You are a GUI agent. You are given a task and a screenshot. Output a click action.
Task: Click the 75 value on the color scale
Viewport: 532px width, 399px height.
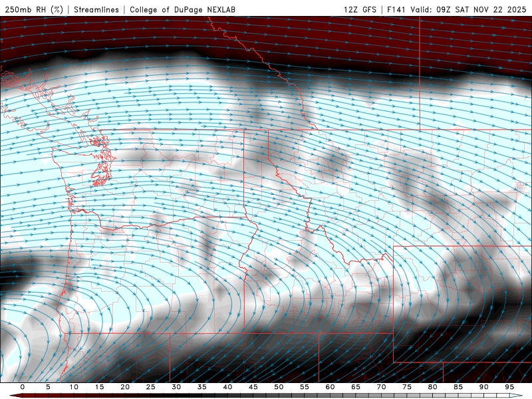407,387
